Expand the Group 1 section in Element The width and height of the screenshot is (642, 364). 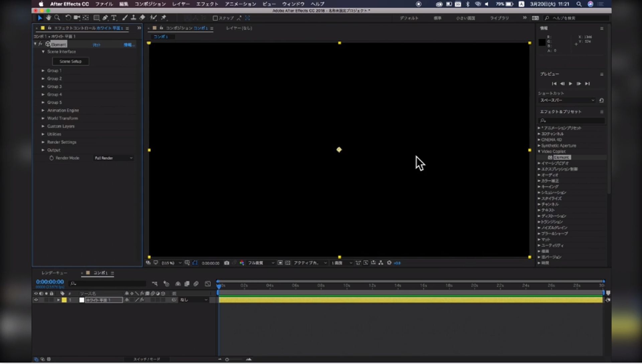coord(43,71)
